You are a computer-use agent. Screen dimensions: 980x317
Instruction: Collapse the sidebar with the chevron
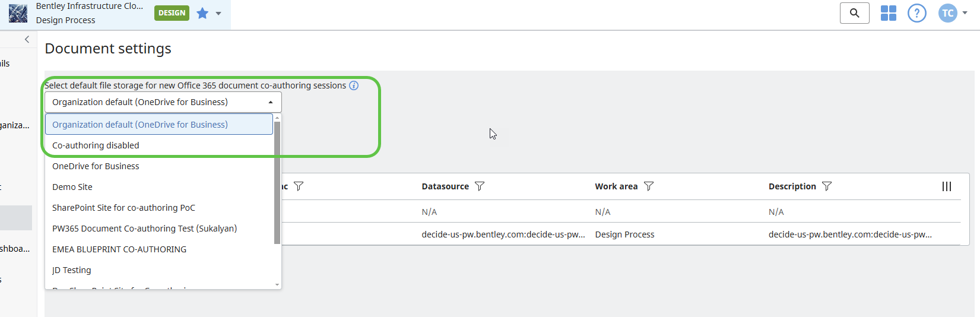pos(27,39)
